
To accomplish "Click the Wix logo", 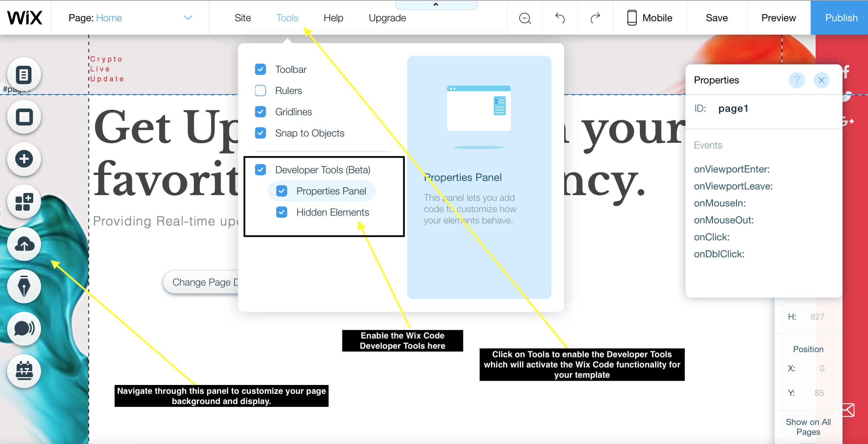I will coord(25,18).
